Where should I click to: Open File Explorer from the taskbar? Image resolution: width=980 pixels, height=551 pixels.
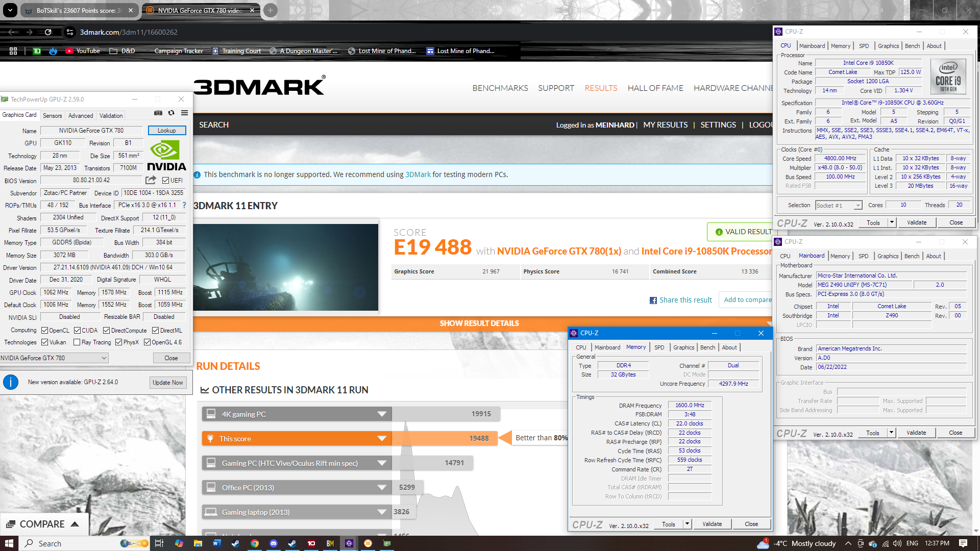[198, 543]
